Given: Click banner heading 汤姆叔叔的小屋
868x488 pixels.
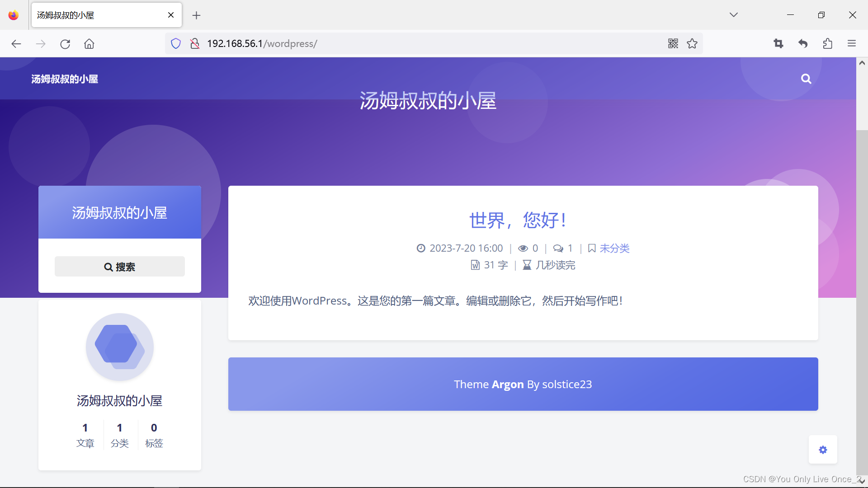Looking at the screenshot, I should (x=428, y=100).
